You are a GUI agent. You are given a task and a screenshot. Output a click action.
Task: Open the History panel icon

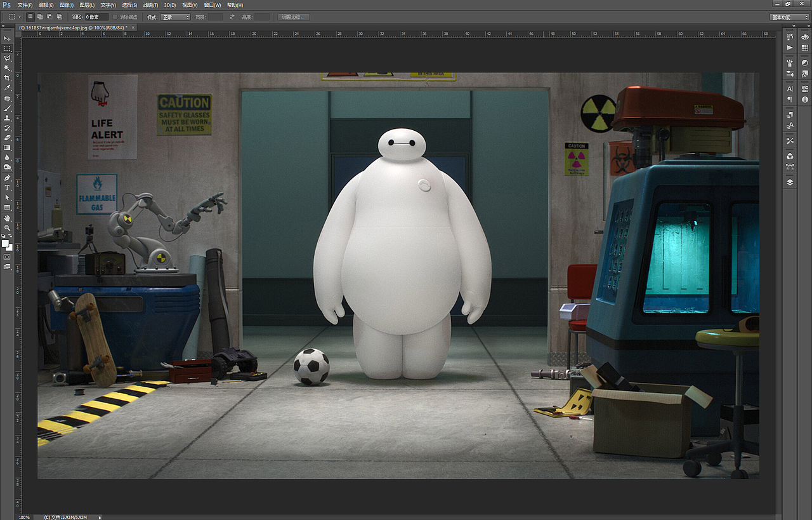[x=790, y=37]
